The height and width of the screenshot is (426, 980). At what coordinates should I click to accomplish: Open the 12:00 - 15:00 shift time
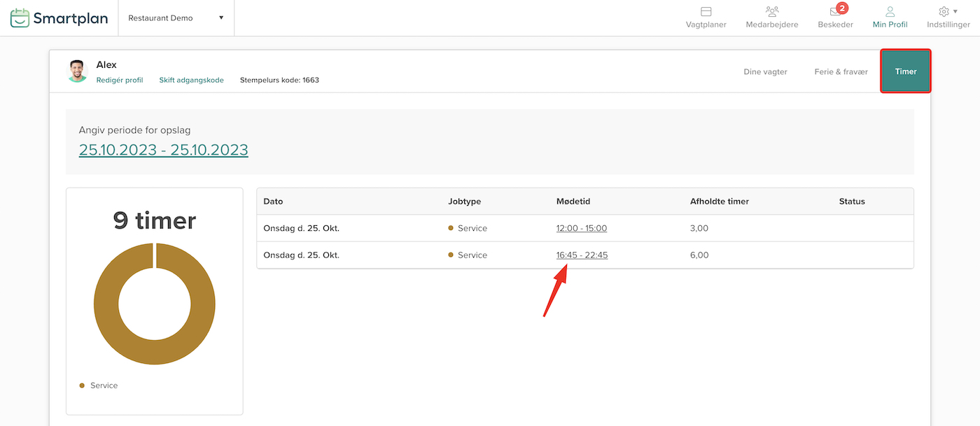(x=581, y=228)
